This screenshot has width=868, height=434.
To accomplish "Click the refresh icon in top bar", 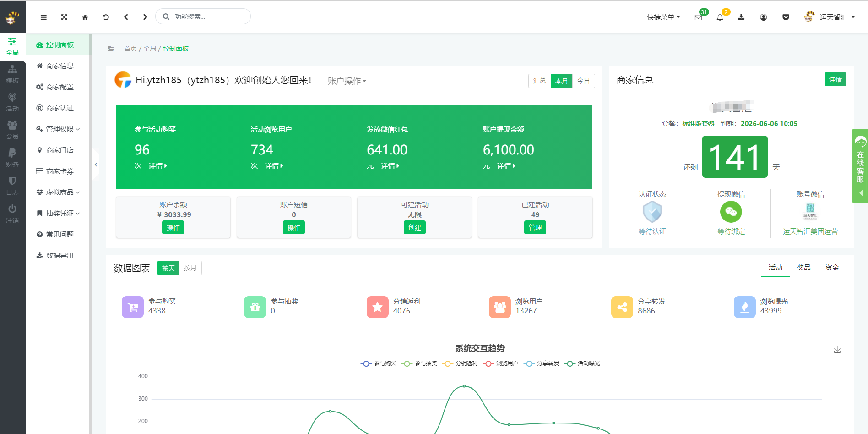I will tap(106, 17).
